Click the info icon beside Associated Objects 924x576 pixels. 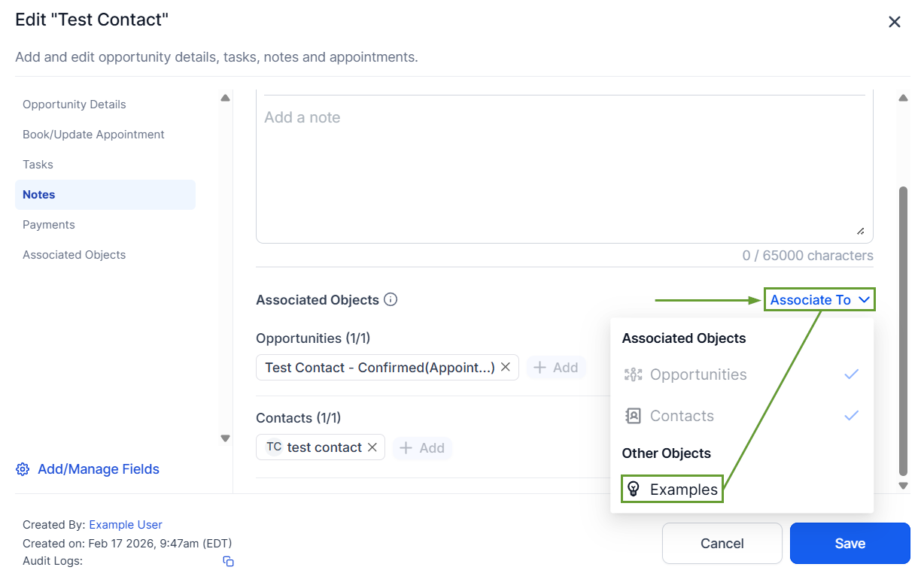[x=391, y=299]
